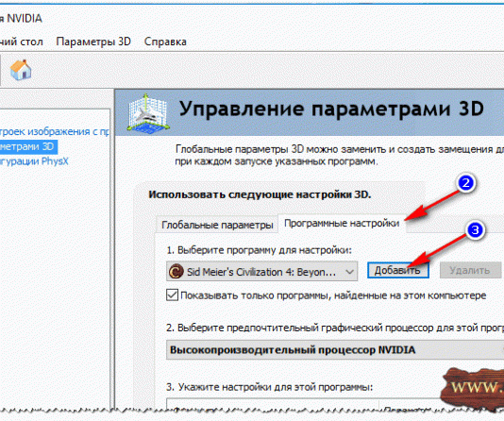
Task: Toggle the 'Показывать только программы' checkbox
Action: coord(173,295)
